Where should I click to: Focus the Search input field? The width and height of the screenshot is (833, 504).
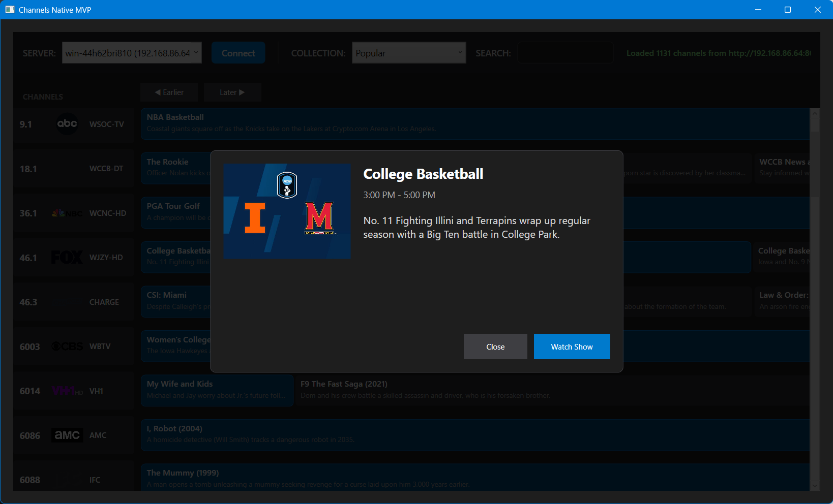[565, 53]
